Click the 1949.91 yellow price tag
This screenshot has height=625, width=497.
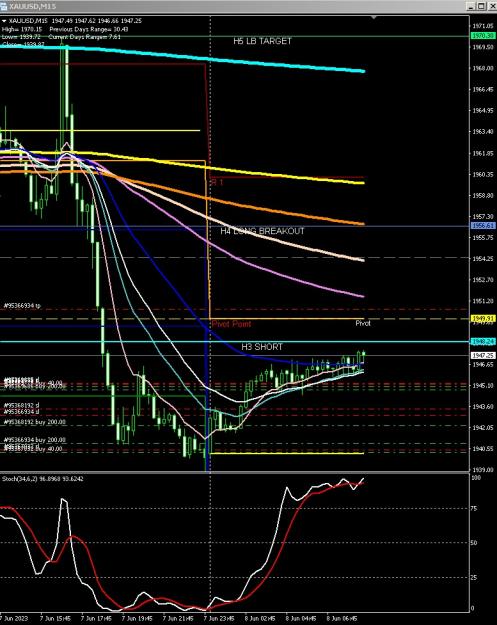coord(483,318)
